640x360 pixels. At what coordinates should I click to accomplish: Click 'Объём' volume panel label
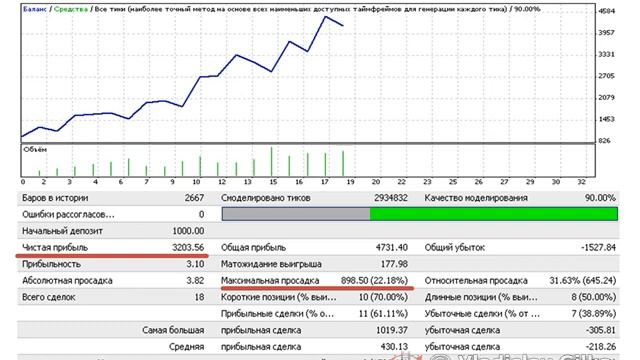click(35, 150)
